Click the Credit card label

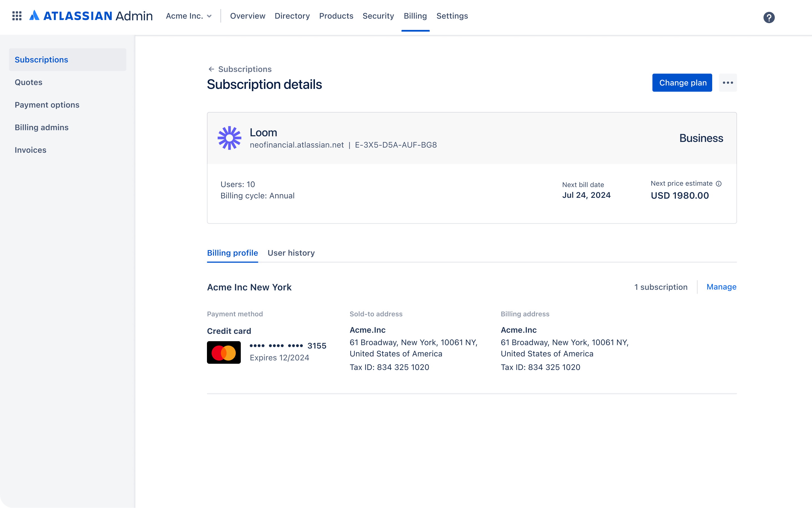point(229,331)
